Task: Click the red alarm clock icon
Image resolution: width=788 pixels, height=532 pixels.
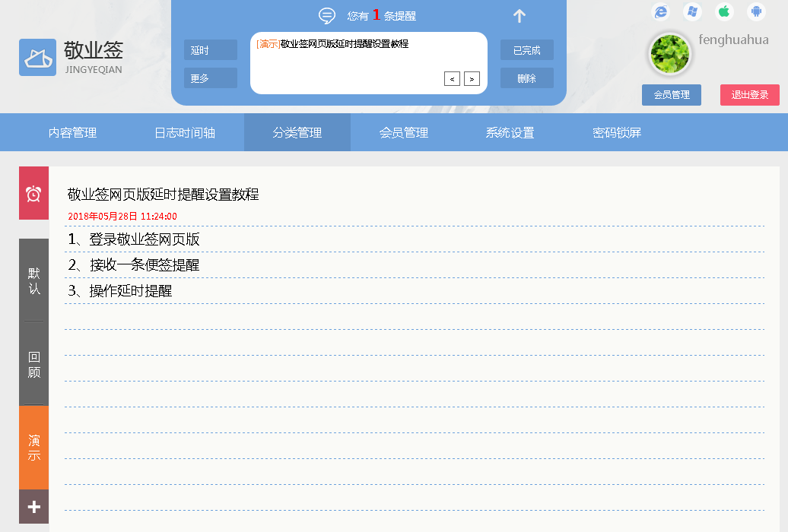Action: click(33, 193)
